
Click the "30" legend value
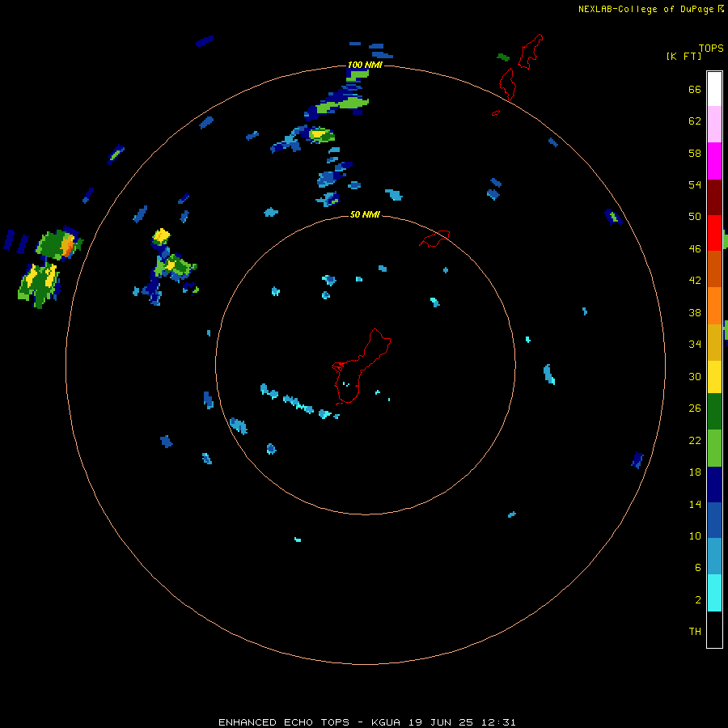(x=695, y=376)
